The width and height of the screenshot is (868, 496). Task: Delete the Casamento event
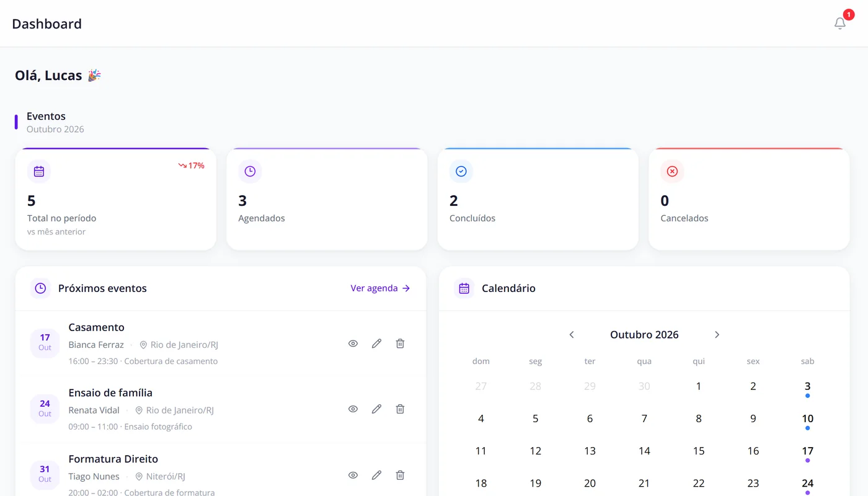[400, 343]
